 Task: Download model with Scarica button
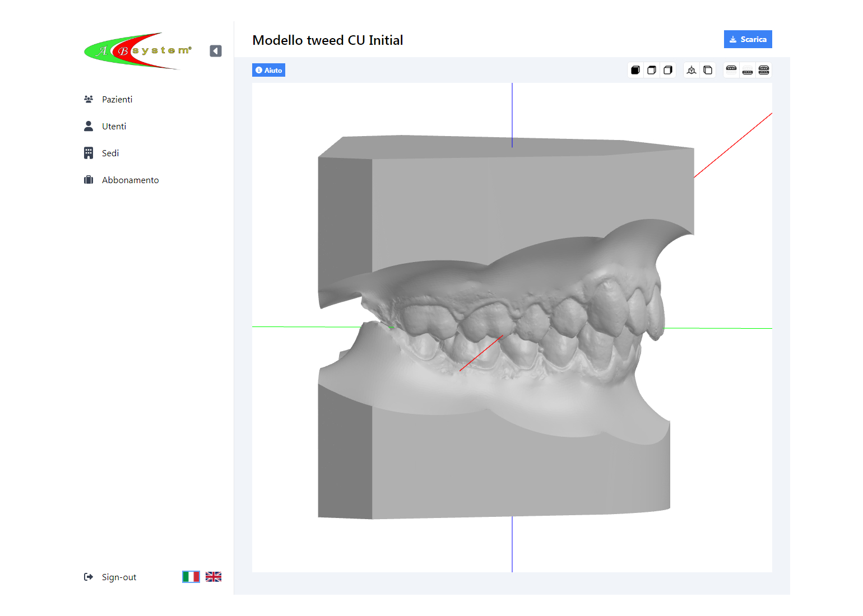[x=748, y=39]
